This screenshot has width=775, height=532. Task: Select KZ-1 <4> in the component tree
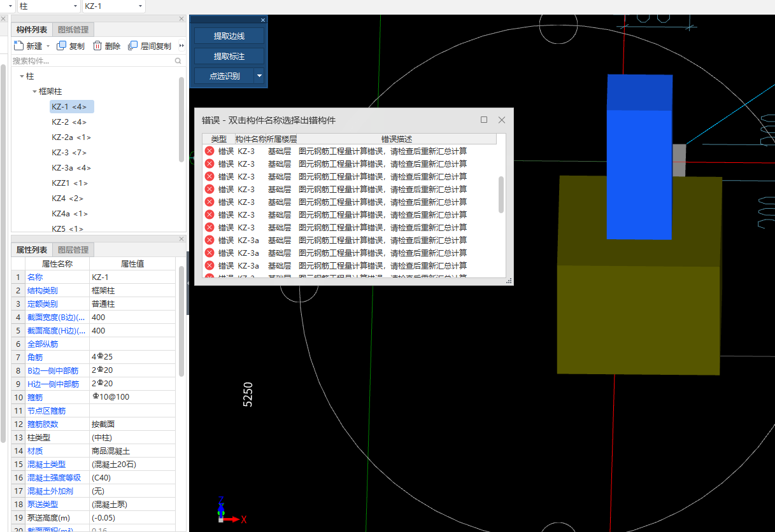click(x=72, y=107)
